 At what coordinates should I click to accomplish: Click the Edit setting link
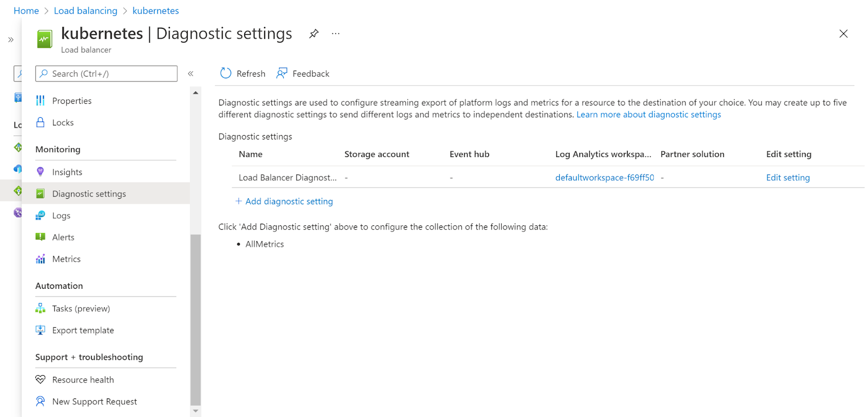coord(788,178)
